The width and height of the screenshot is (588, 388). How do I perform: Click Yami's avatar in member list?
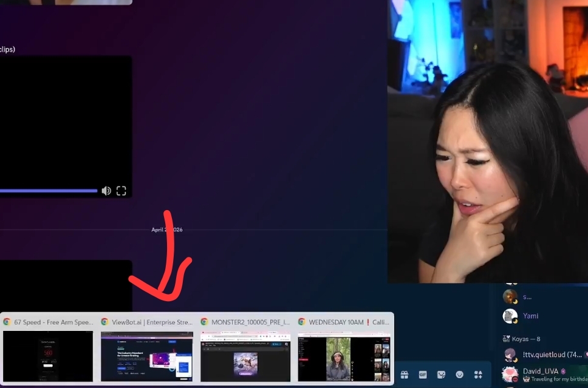click(x=510, y=316)
